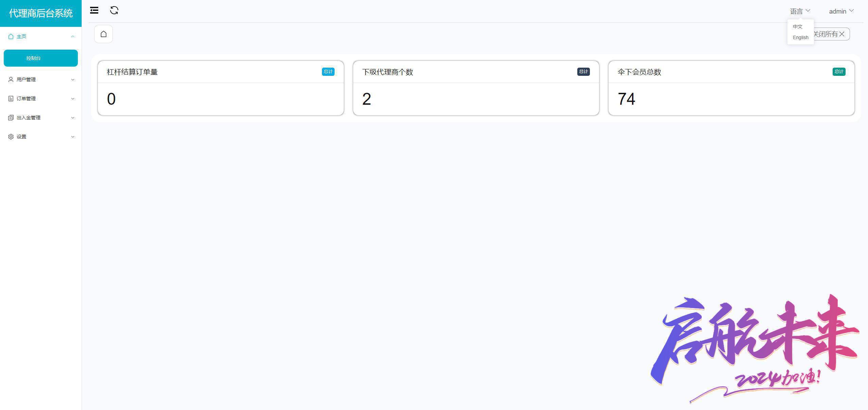868x410 pixels.
Task: Click the 总计 badge on 杠杆结算订单量 card
Action: tap(328, 72)
